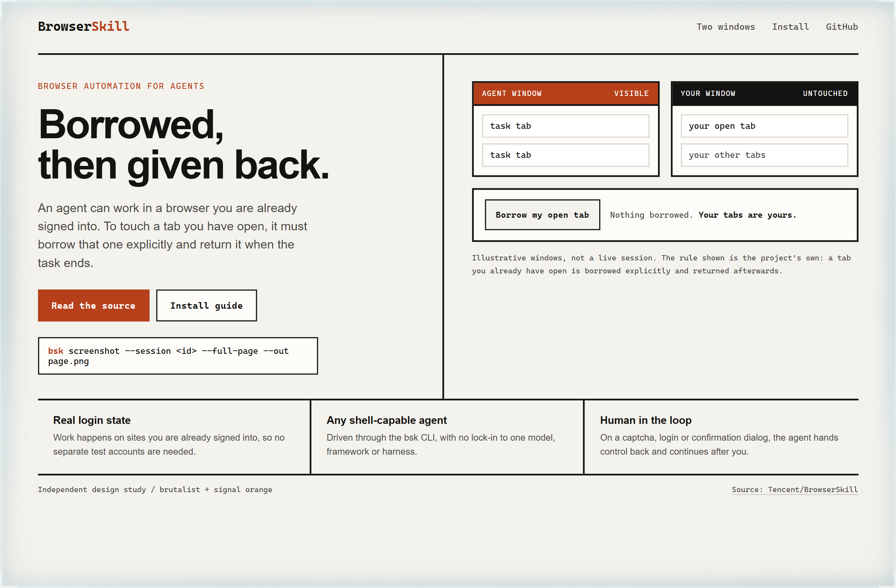Click Borrow my open tab button
This screenshot has width=896, height=588.
[x=542, y=215]
